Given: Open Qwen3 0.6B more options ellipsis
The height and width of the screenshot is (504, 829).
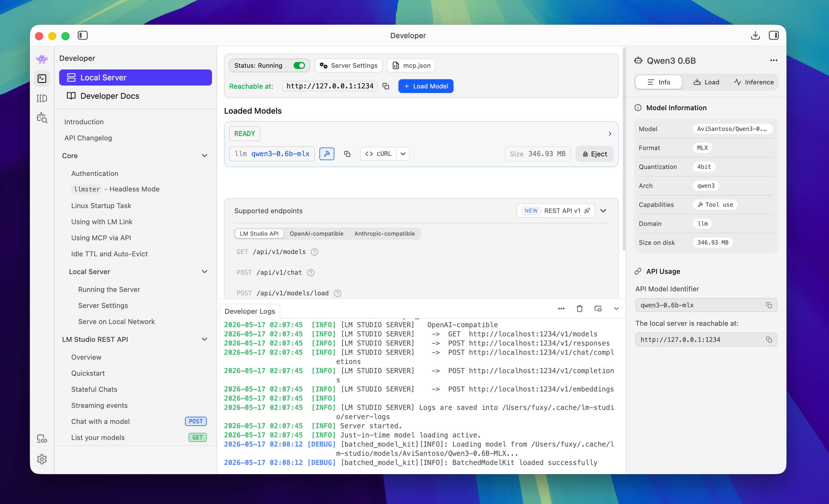Looking at the screenshot, I should click(774, 61).
